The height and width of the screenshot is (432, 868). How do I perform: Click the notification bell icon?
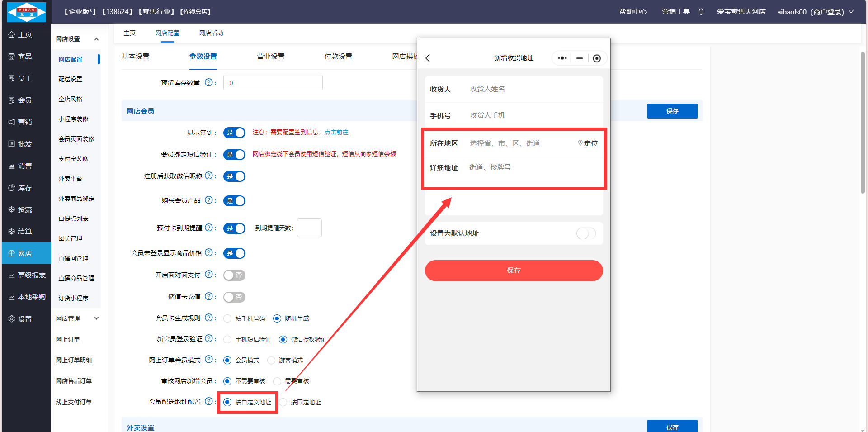point(701,12)
